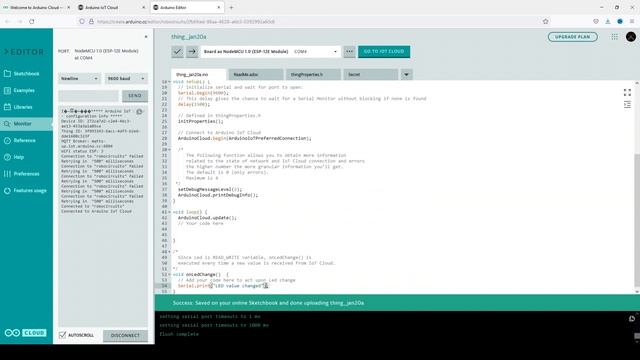Open the file tabs dropdown arrow

407,75
